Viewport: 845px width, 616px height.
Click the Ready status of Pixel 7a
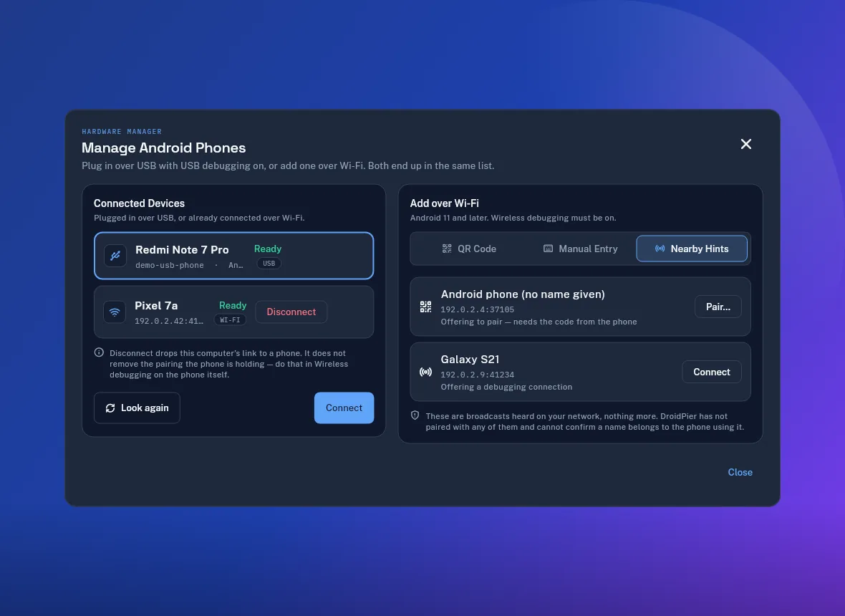coord(233,305)
